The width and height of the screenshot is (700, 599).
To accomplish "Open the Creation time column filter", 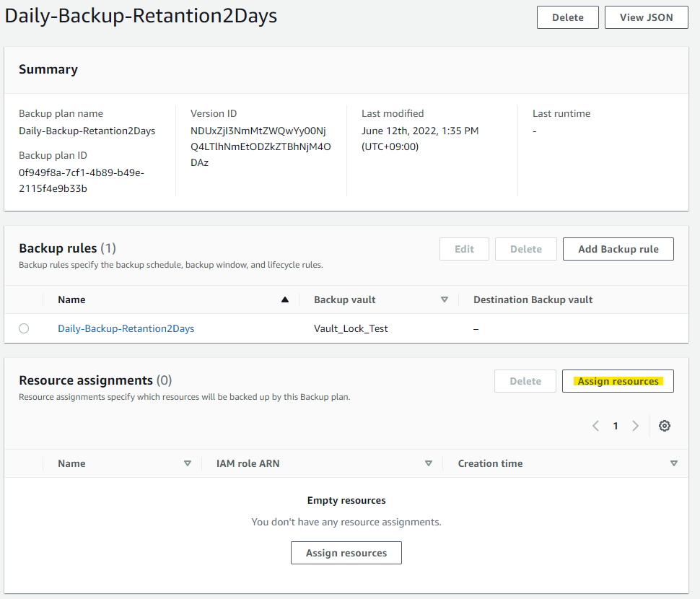I will [674, 463].
